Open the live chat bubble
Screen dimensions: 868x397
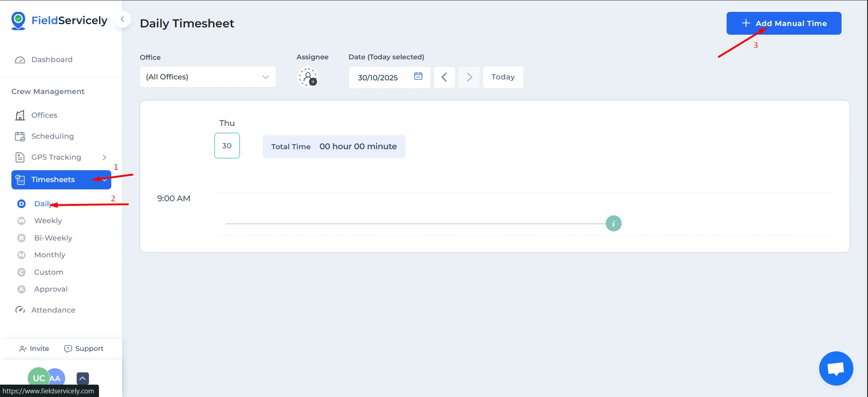point(836,369)
